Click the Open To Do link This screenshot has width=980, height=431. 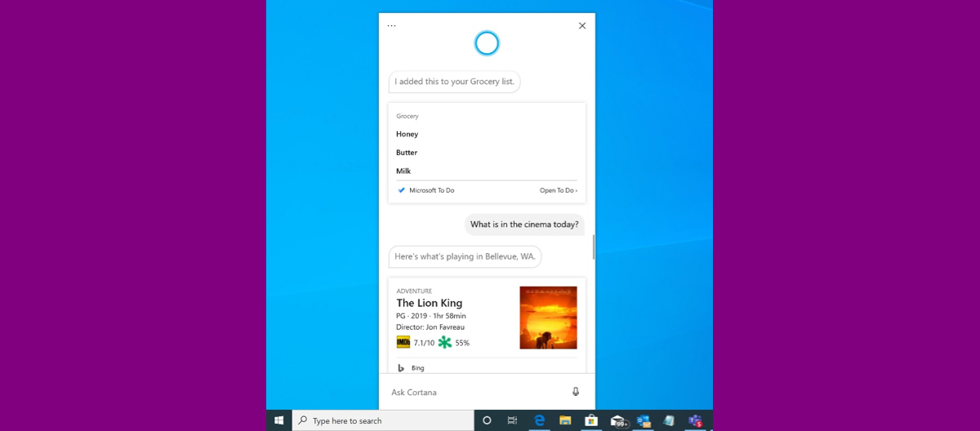point(559,190)
